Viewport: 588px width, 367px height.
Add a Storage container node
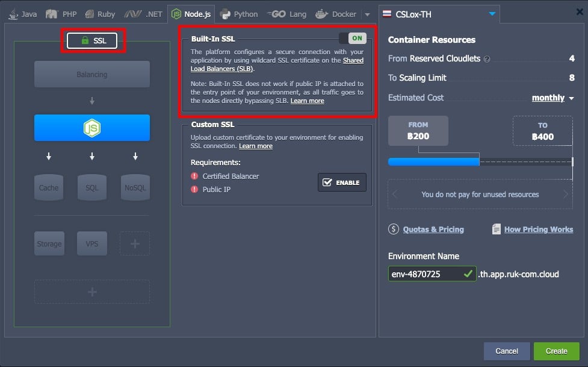(49, 243)
